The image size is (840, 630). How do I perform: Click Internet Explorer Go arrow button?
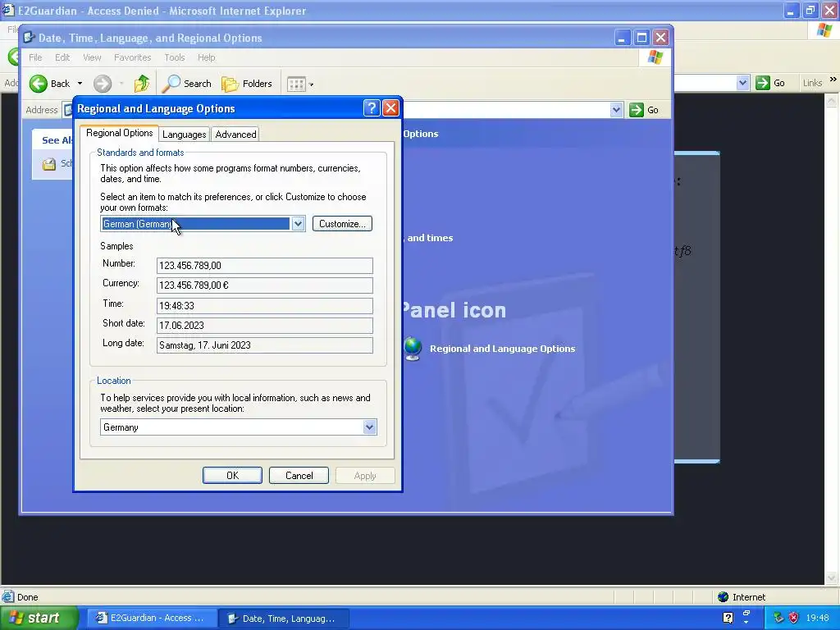(770, 83)
